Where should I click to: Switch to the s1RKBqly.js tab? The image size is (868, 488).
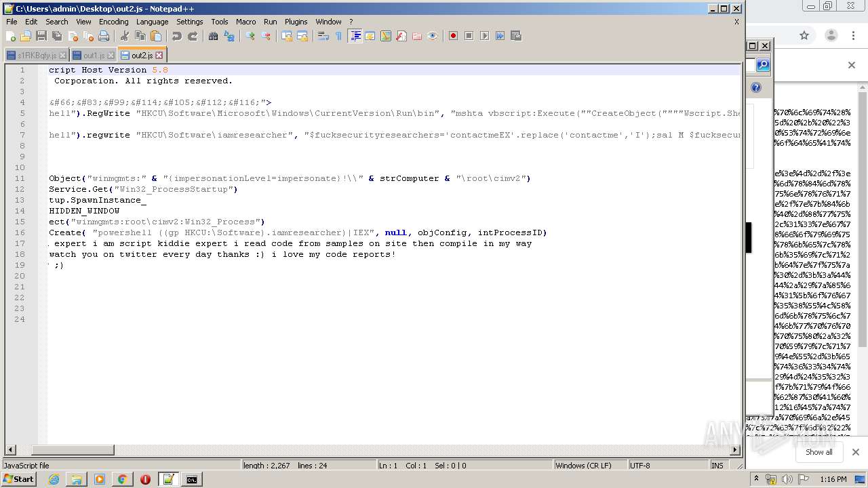coord(37,56)
